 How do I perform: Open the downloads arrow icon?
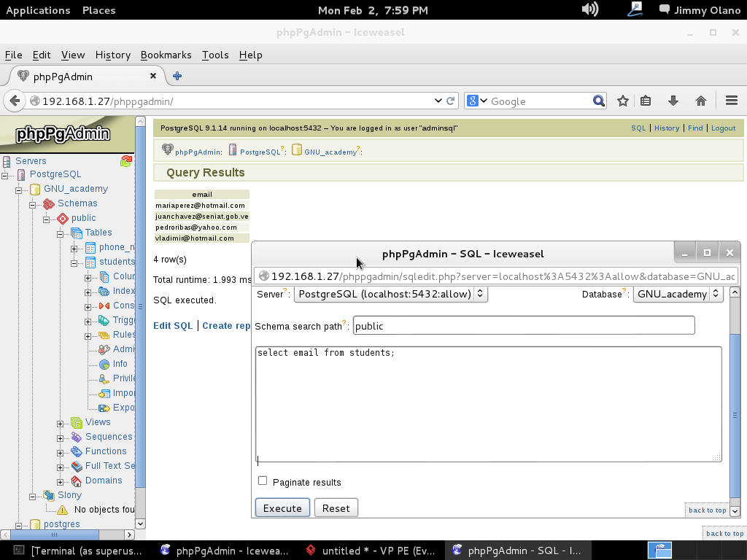[x=673, y=101]
